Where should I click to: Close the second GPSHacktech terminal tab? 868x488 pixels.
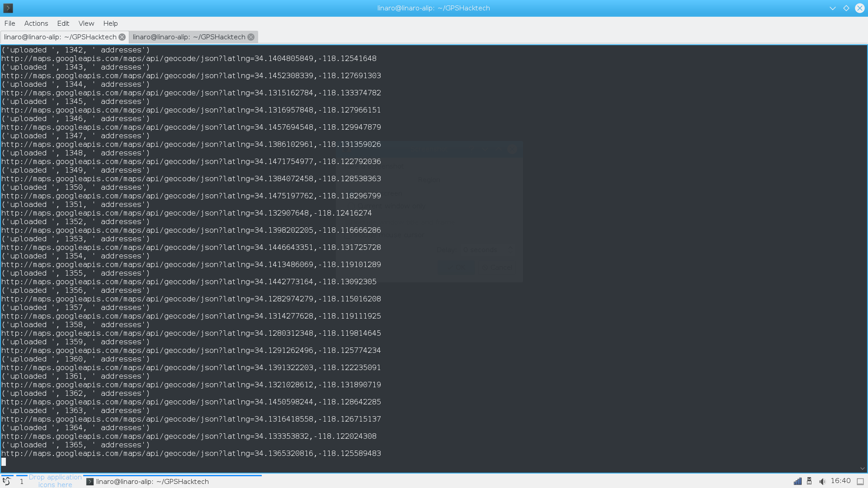(x=251, y=37)
